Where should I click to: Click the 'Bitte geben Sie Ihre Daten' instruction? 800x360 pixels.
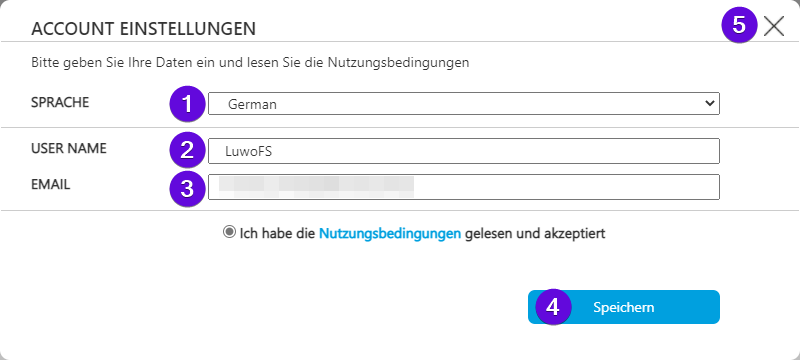250,63
